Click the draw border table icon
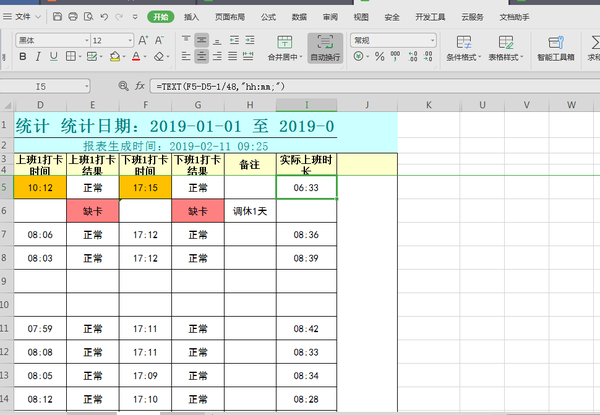The image size is (600, 415). (91, 57)
